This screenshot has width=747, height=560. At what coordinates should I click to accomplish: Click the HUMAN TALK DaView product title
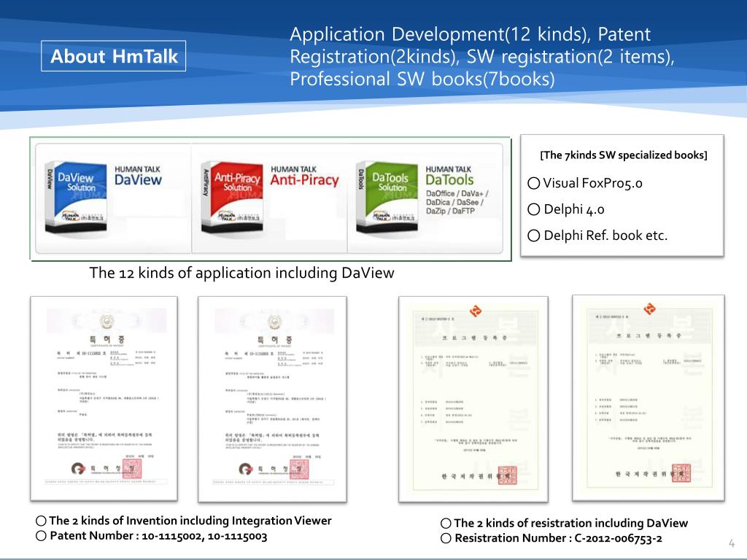point(138,176)
